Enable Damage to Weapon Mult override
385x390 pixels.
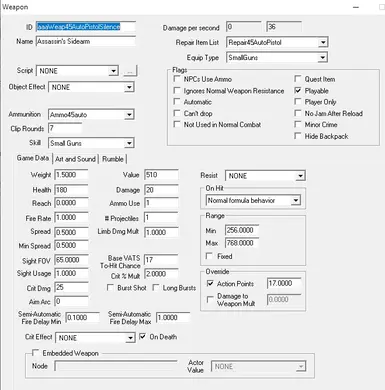tap(210, 299)
